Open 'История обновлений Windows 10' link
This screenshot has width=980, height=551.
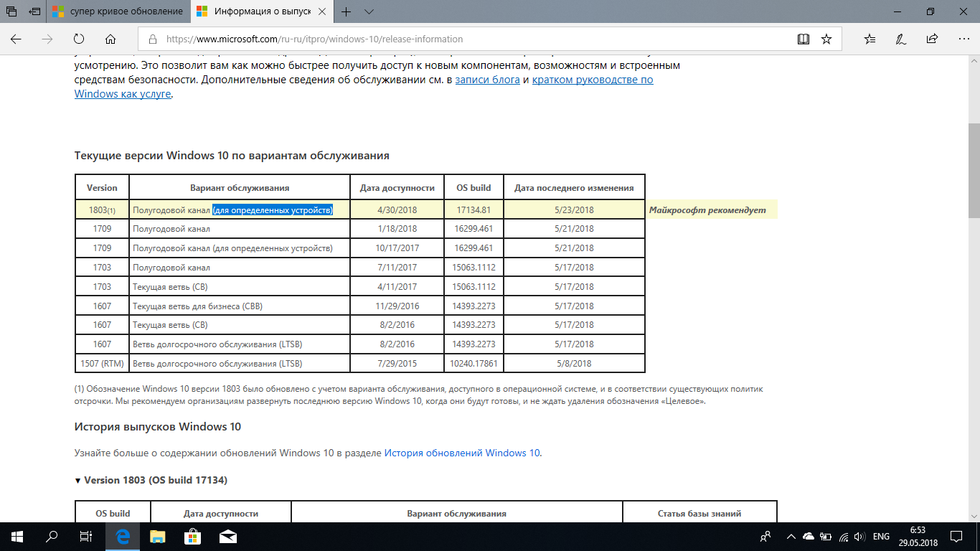click(x=462, y=453)
